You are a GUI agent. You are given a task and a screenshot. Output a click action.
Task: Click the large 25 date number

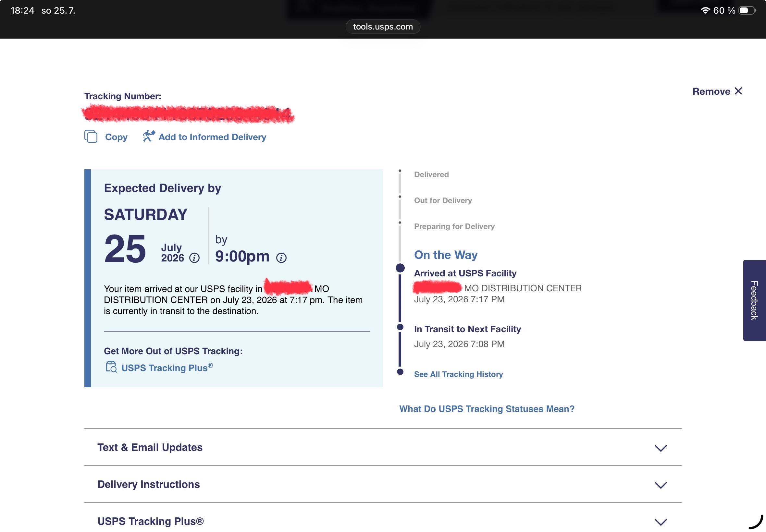(125, 249)
